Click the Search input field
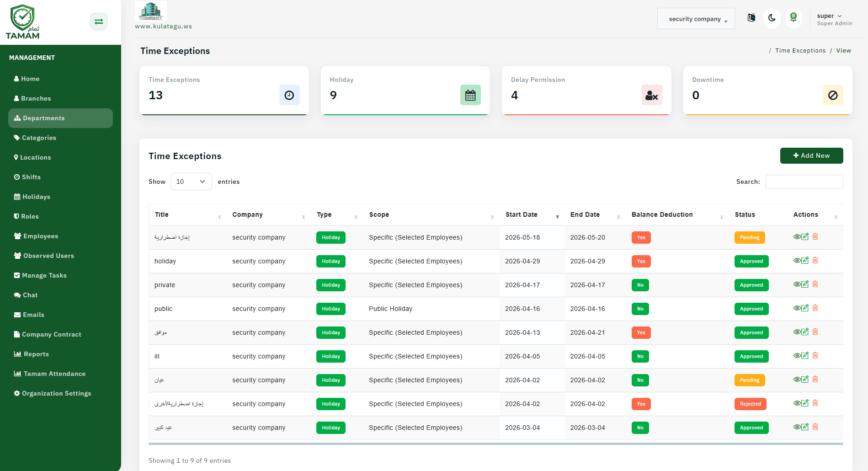The width and height of the screenshot is (868, 471). (x=804, y=182)
